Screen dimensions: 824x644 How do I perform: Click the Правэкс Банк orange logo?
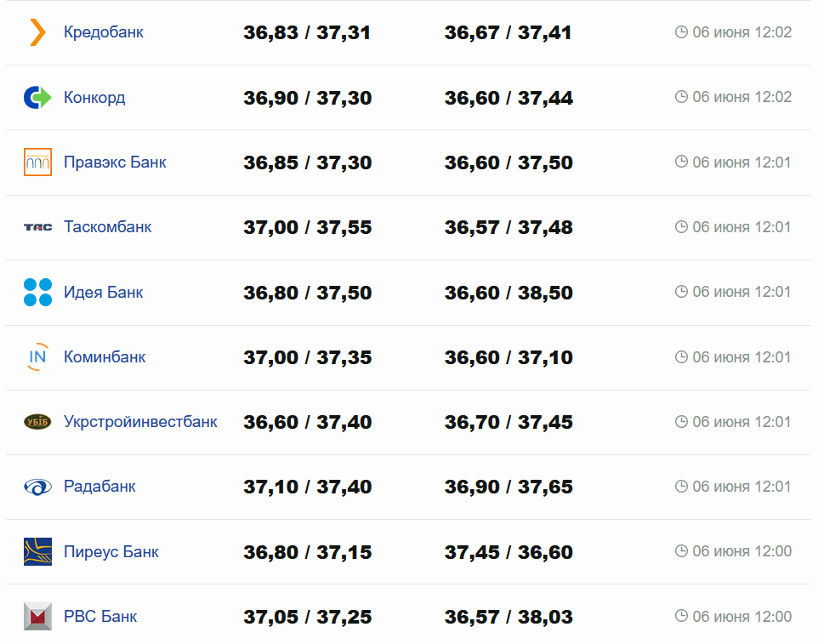tap(37, 162)
